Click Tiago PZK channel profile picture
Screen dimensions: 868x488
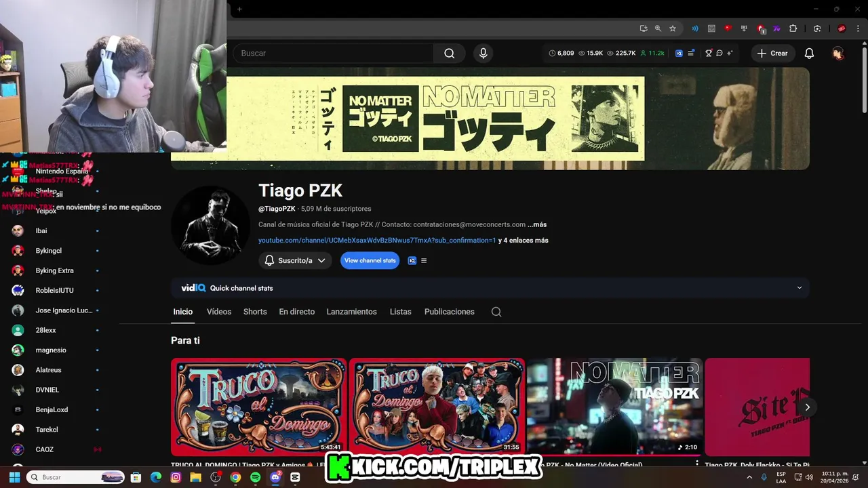pyautogui.click(x=210, y=225)
